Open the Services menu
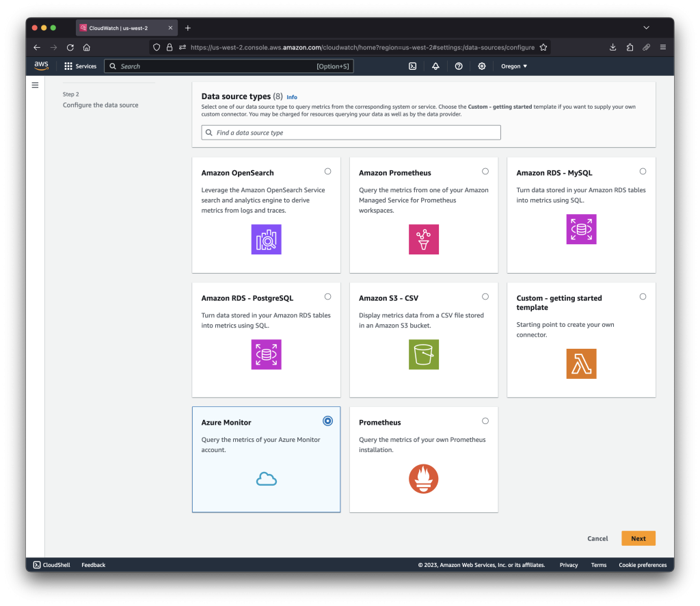This screenshot has width=700, height=606. 80,66
